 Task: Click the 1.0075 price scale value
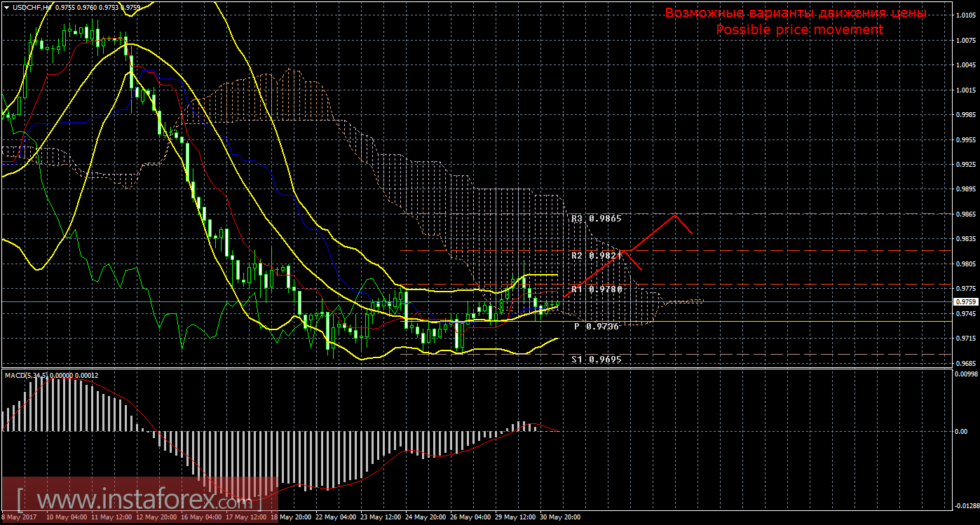[x=965, y=40]
